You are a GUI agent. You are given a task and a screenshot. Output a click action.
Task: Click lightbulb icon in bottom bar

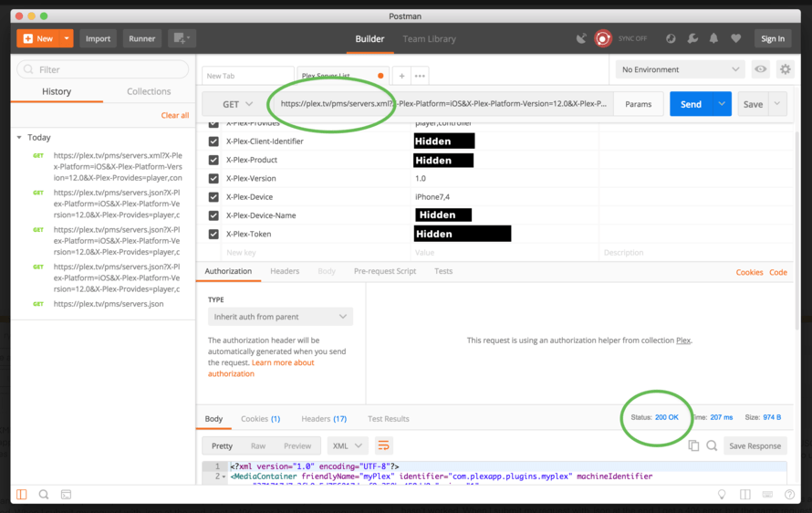point(722,495)
